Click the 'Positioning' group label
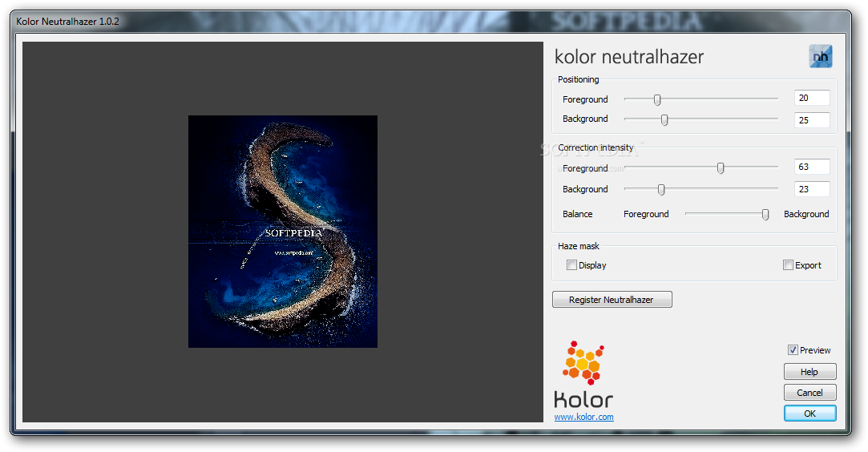The image size is (868, 452). coord(579,79)
